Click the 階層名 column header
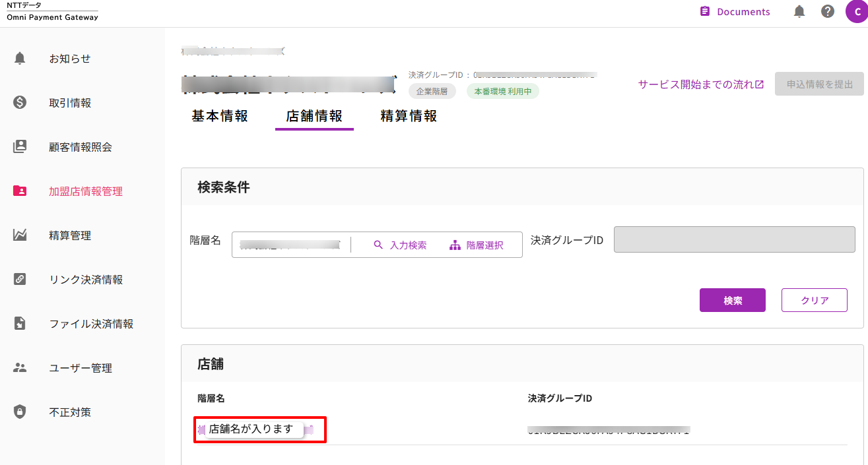The width and height of the screenshot is (868, 465). tap(211, 398)
